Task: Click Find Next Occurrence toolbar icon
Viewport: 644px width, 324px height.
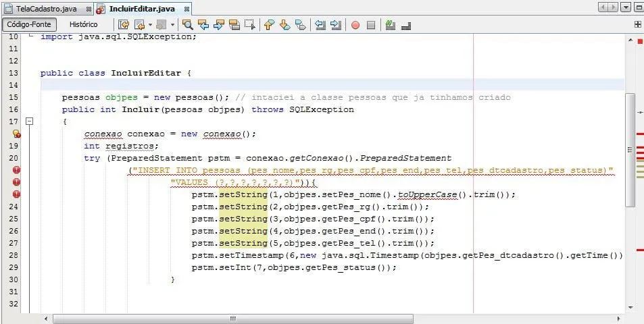Action: (x=218, y=25)
